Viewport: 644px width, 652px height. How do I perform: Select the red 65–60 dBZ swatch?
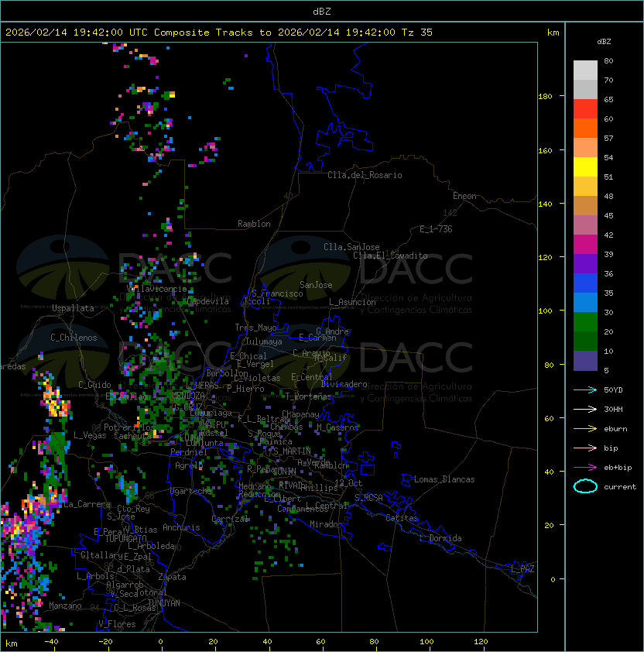(585, 109)
